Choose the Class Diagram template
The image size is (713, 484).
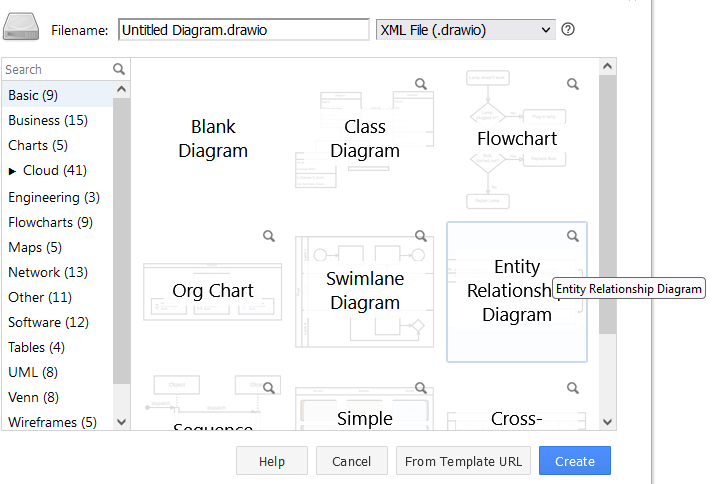pos(365,139)
